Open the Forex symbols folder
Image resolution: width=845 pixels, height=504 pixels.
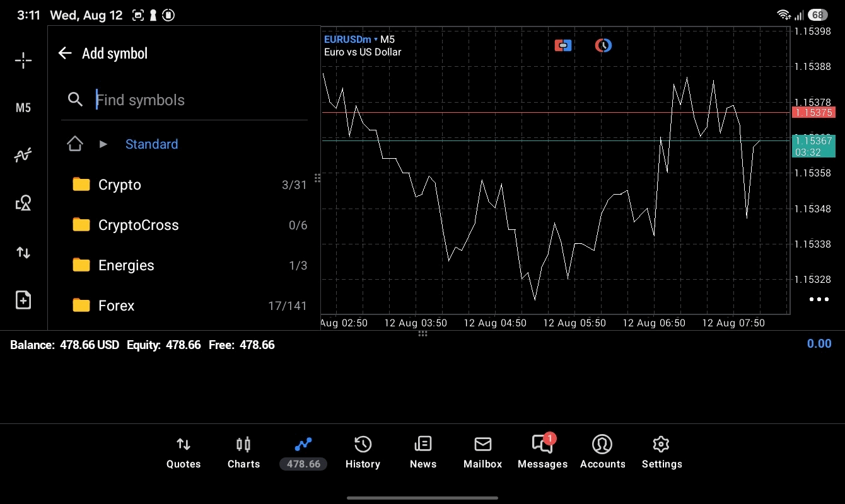(x=189, y=306)
